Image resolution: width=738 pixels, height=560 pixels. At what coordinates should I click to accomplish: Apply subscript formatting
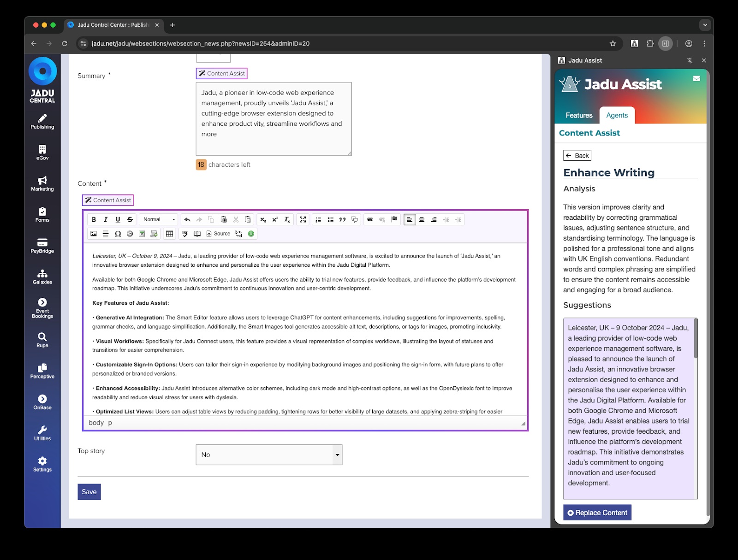(263, 219)
